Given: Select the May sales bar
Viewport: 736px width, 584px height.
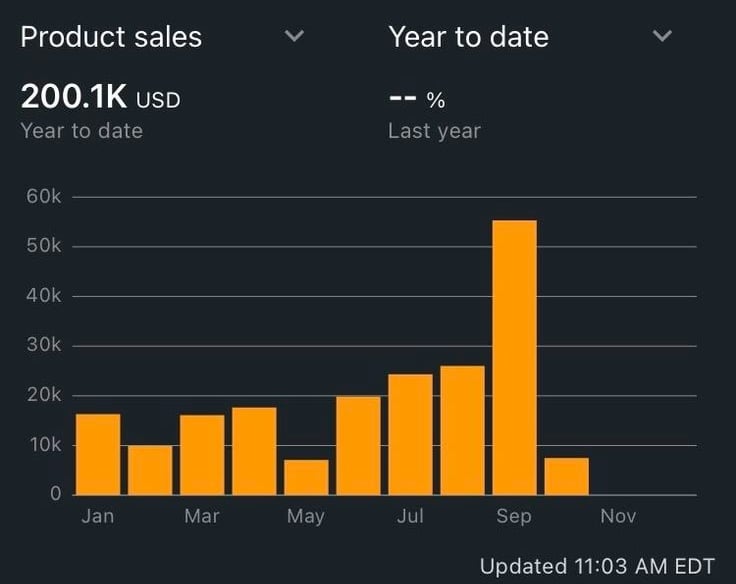Looking at the screenshot, I should 306,477.
